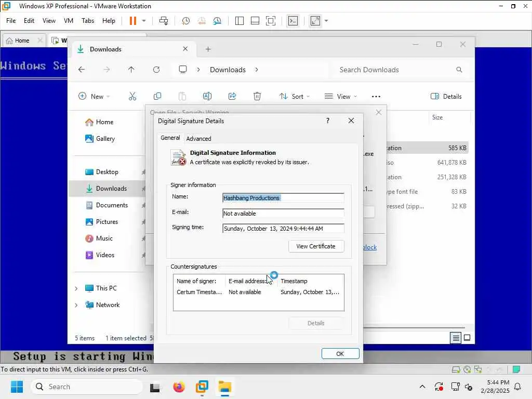Open VMware Tabs menu
The width and height of the screenshot is (532, 399).
(87, 21)
